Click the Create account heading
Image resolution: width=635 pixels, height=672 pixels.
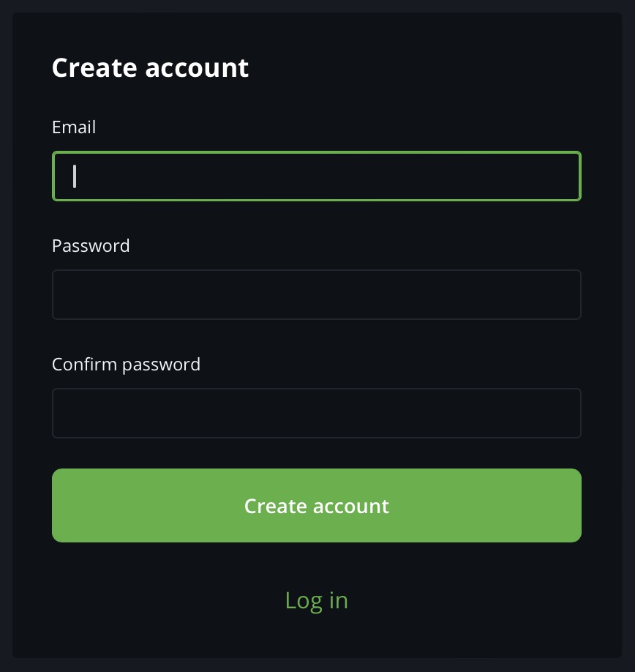tap(150, 67)
